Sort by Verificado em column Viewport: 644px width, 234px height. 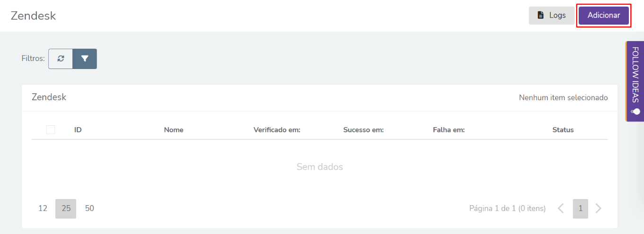pos(277,130)
